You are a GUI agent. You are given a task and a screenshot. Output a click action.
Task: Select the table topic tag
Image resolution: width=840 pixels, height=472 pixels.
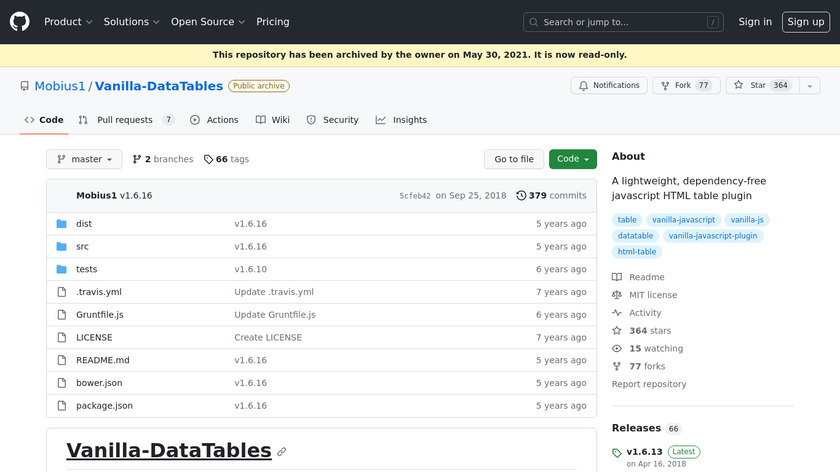click(627, 220)
